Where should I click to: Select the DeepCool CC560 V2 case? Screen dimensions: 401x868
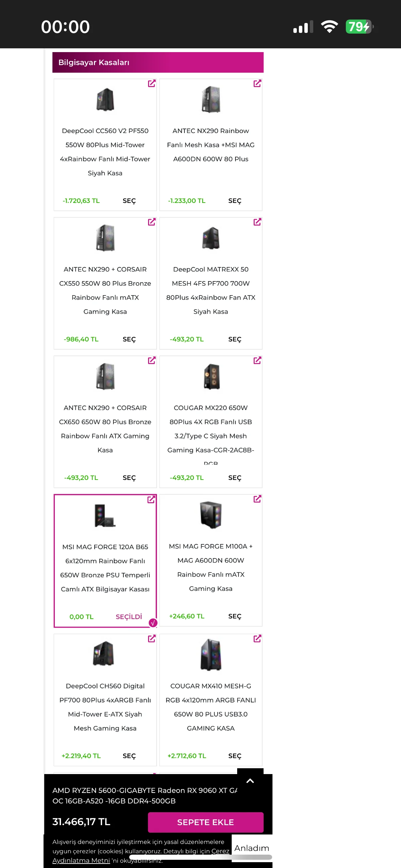(x=129, y=201)
